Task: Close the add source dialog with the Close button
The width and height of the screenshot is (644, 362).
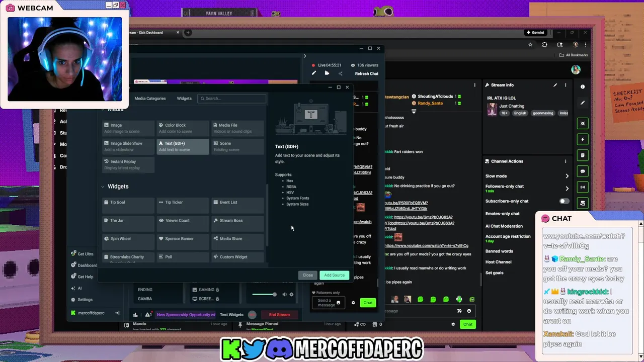Action: [308, 275]
